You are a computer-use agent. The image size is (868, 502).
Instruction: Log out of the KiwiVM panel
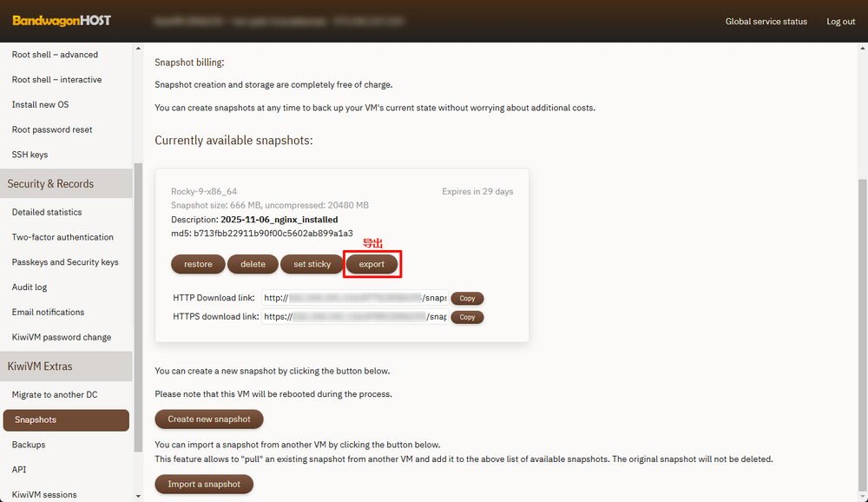(x=840, y=22)
